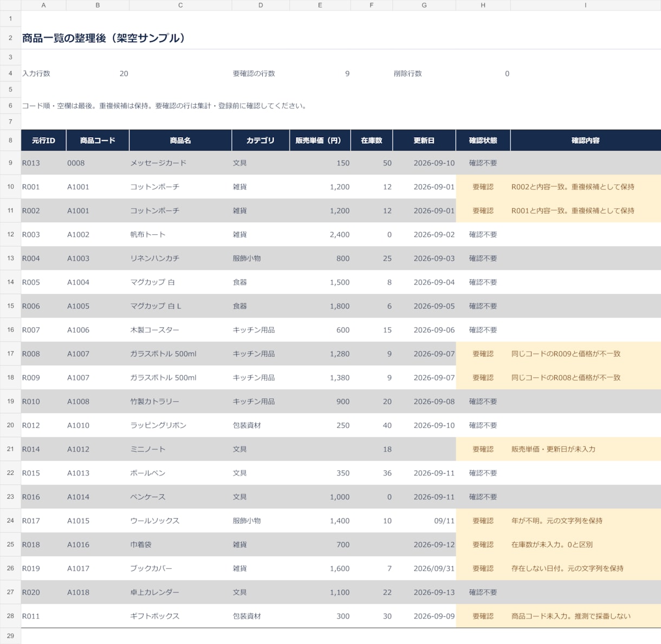
Task: Click note 年が不明。元の文字列を保持
Action: 557,521
